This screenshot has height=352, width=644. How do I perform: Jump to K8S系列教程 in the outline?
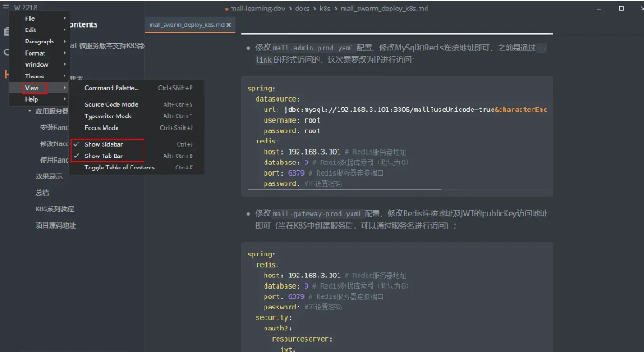[54, 209]
